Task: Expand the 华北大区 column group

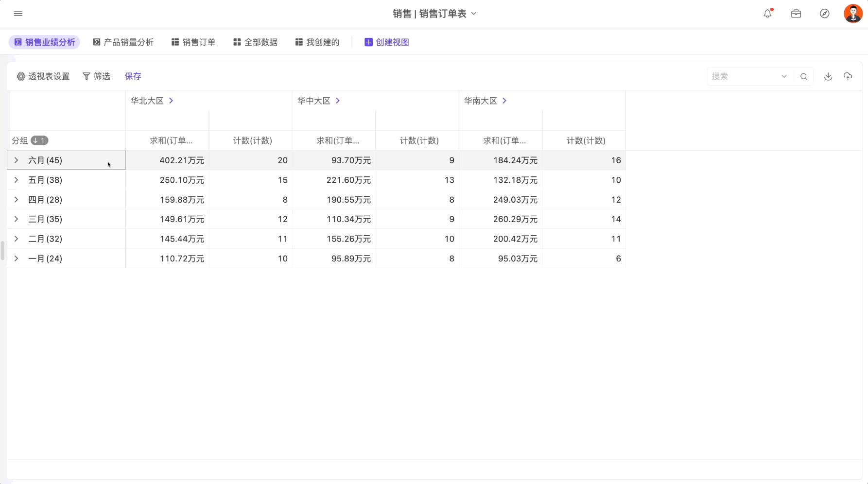Action: [x=171, y=101]
